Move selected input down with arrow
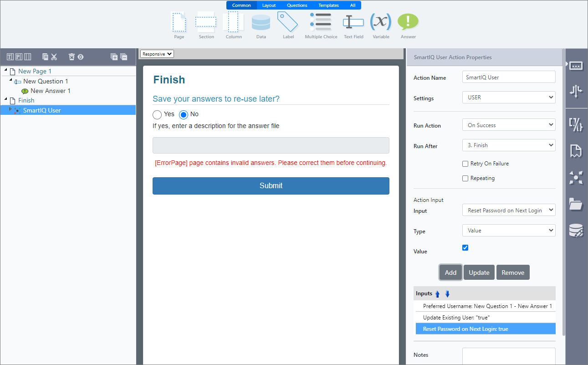This screenshot has width=588, height=365. point(447,294)
